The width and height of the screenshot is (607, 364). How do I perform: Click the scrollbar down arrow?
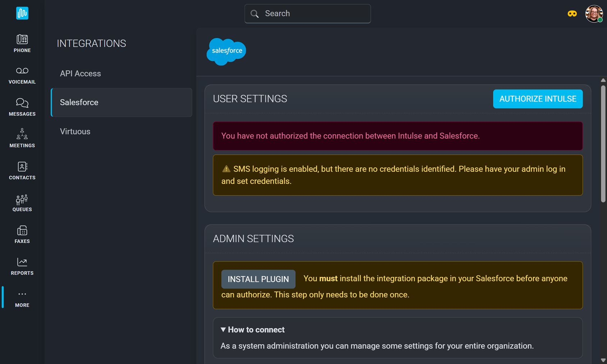(x=603, y=360)
